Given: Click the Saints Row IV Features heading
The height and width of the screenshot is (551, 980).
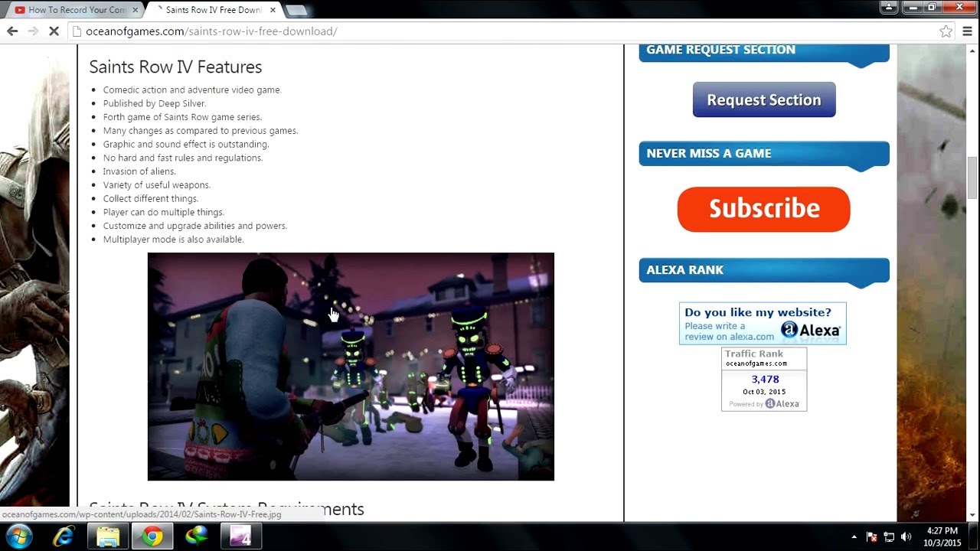Looking at the screenshot, I should coord(175,67).
